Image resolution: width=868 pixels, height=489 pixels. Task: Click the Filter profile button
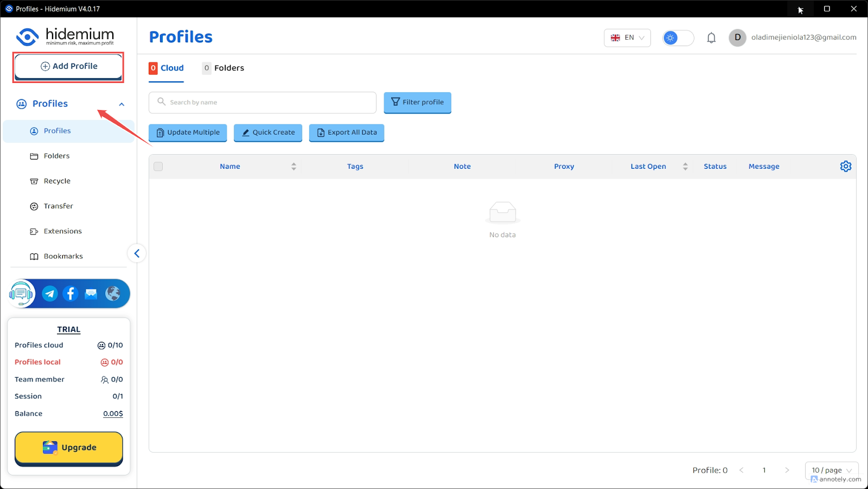(x=418, y=103)
